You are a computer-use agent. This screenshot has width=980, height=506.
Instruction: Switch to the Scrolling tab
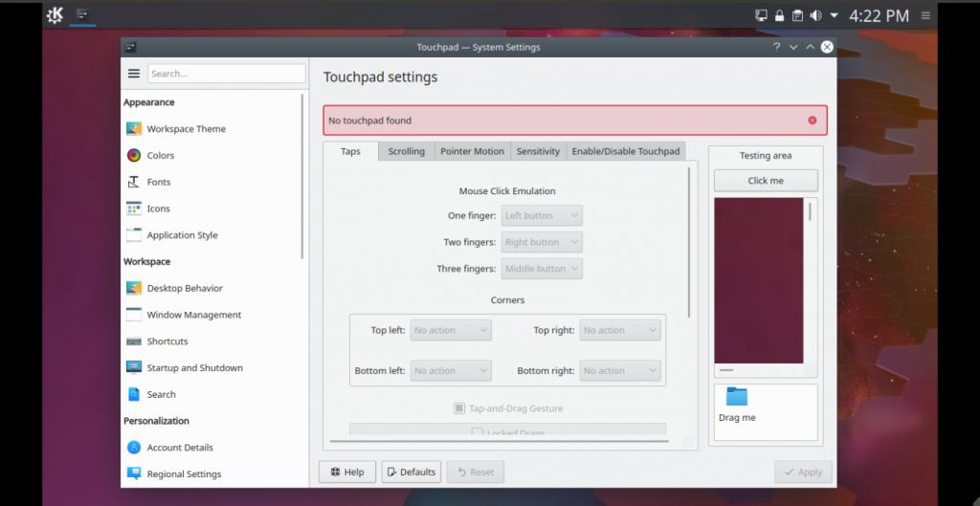(406, 151)
